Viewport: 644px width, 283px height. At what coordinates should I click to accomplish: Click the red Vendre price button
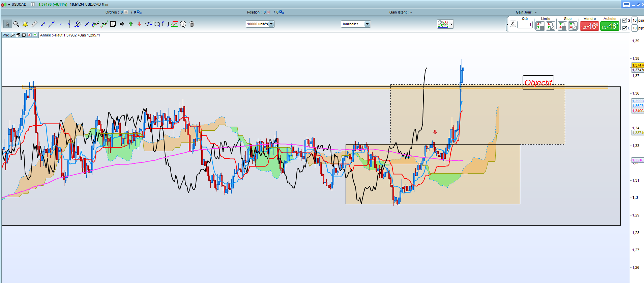[589, 26]
